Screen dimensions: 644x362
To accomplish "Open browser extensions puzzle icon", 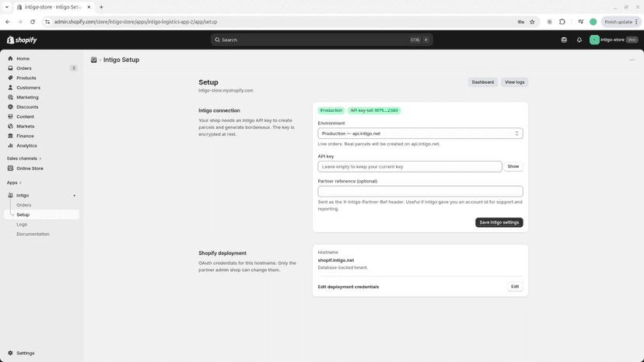I will pos(562,22).
